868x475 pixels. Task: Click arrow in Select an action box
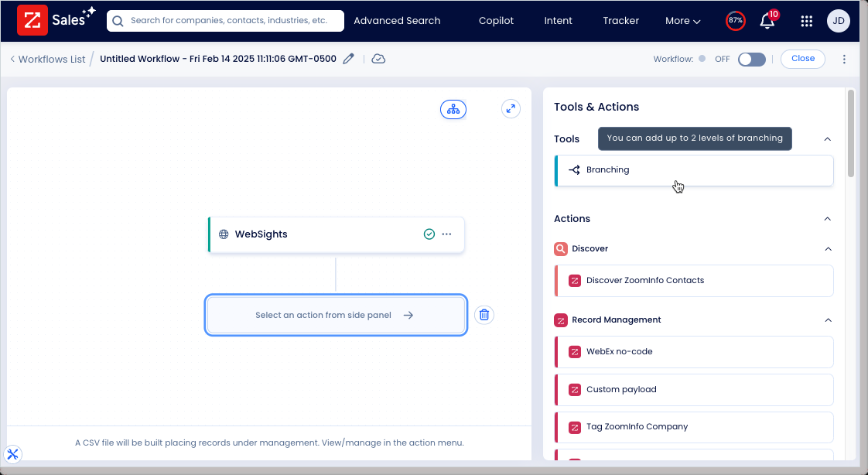(408, 315)
